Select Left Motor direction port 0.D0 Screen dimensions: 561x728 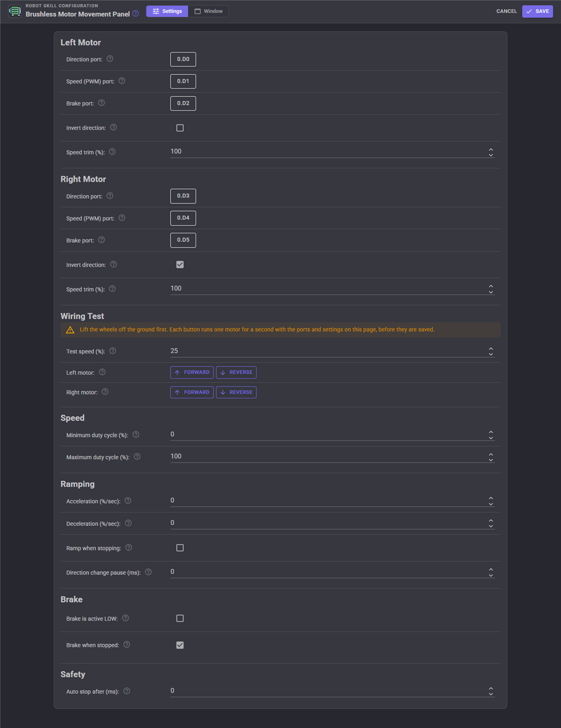tap(183, 59)
